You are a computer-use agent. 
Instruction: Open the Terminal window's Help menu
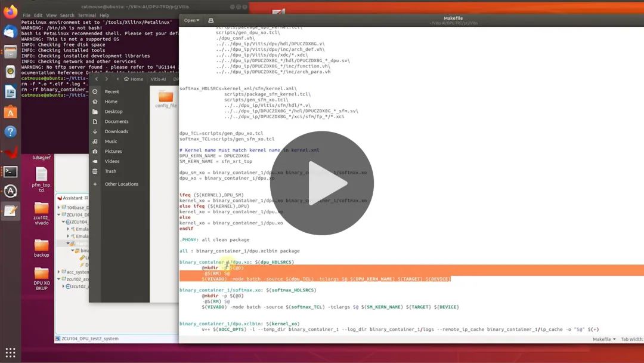(x=104, y=15)
